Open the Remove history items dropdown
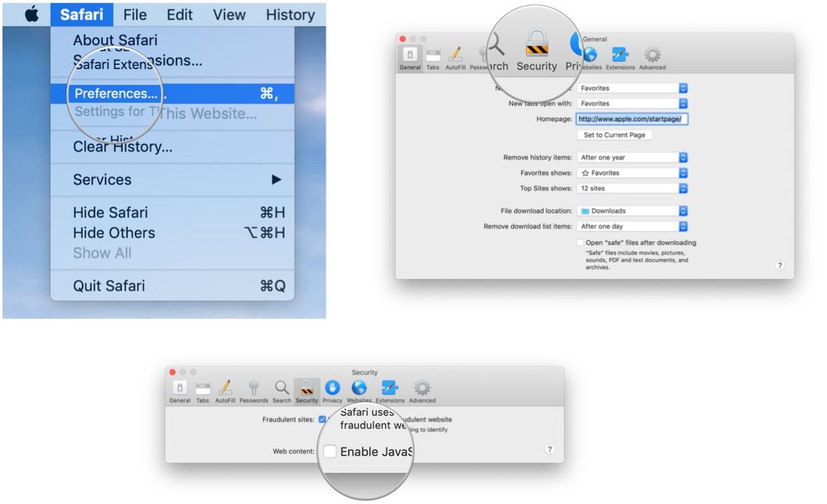The image size is (827, 504). click(x=631, y=157)
